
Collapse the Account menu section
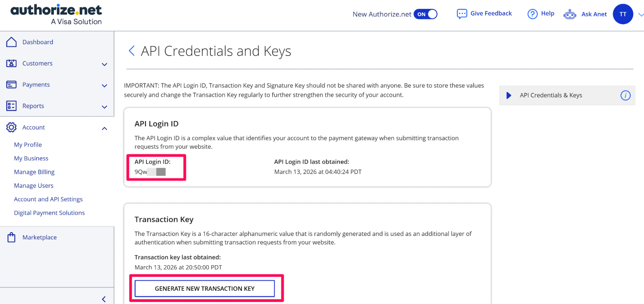[104, 128]
